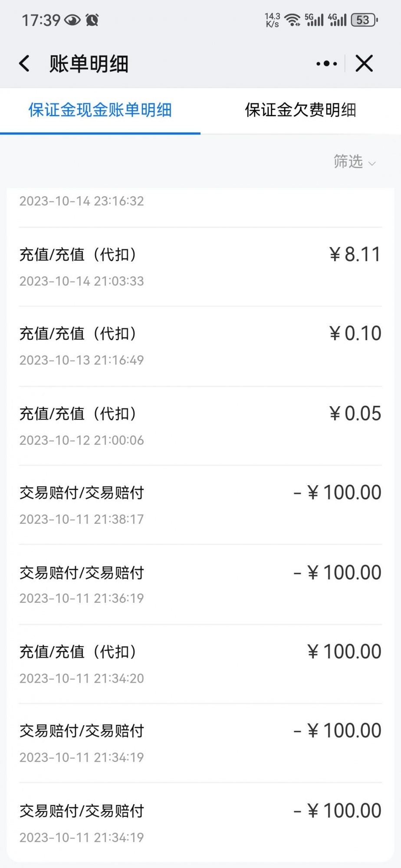Tap the 2023-10-14 23:16:32 timestamp entry

(x=82, y=201)
